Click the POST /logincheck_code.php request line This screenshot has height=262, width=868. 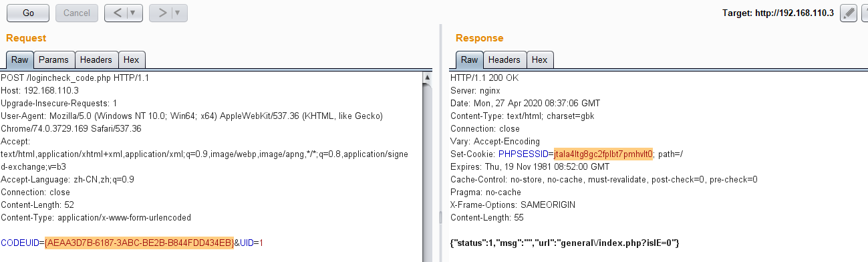[75, 78]
